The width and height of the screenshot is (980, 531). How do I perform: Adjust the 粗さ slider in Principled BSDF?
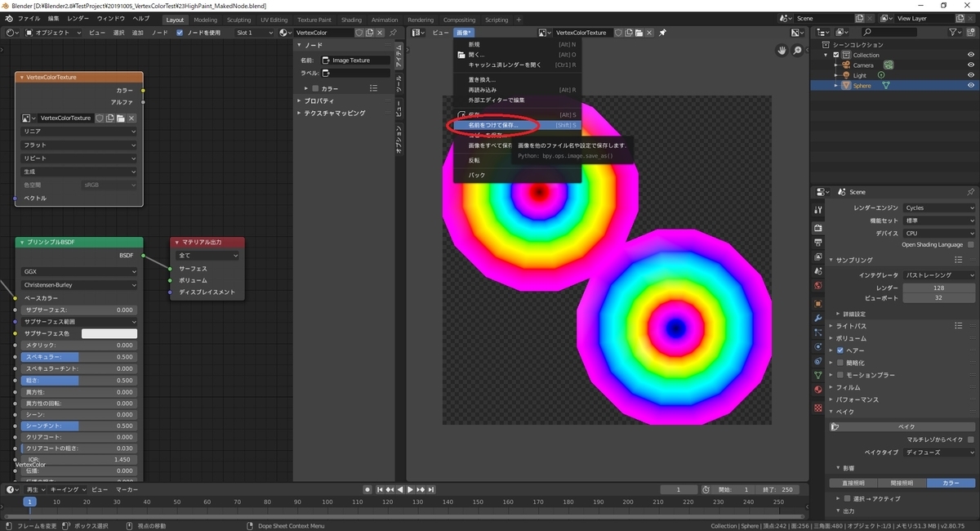tap(78, 380)
